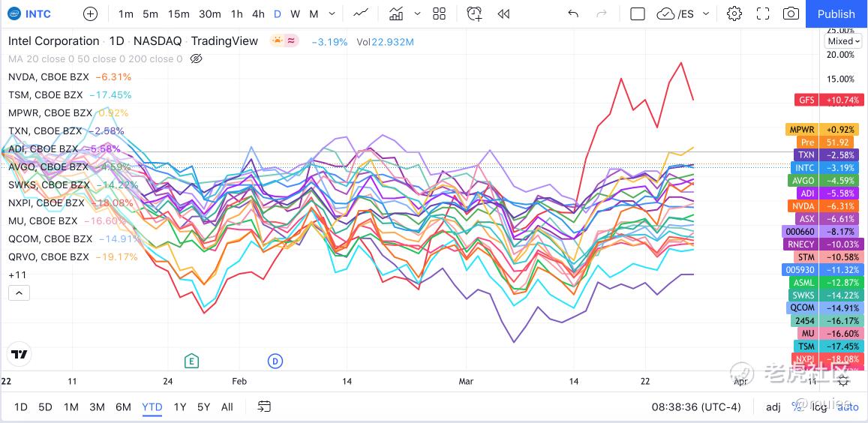The width and height of the screenshot is (868, 423).
Task: Collapse the legend with up chevron
Action: tap(19, 293)
